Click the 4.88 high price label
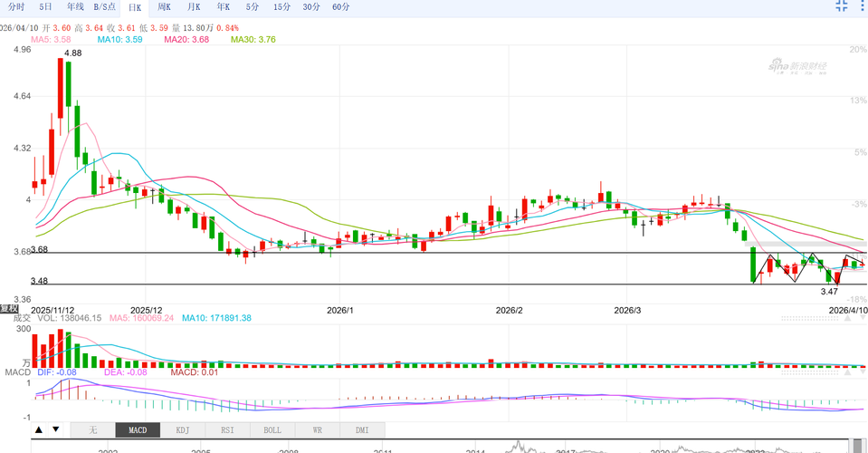 73,53
